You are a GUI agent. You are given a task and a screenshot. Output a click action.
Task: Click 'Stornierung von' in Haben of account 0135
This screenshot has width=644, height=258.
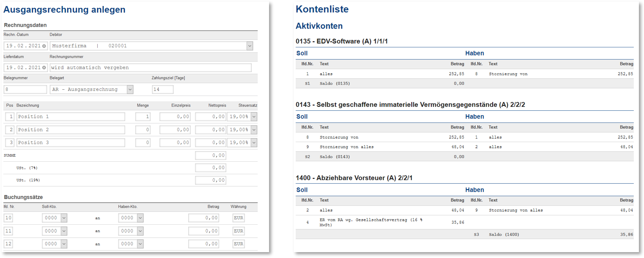pos(508,74)
